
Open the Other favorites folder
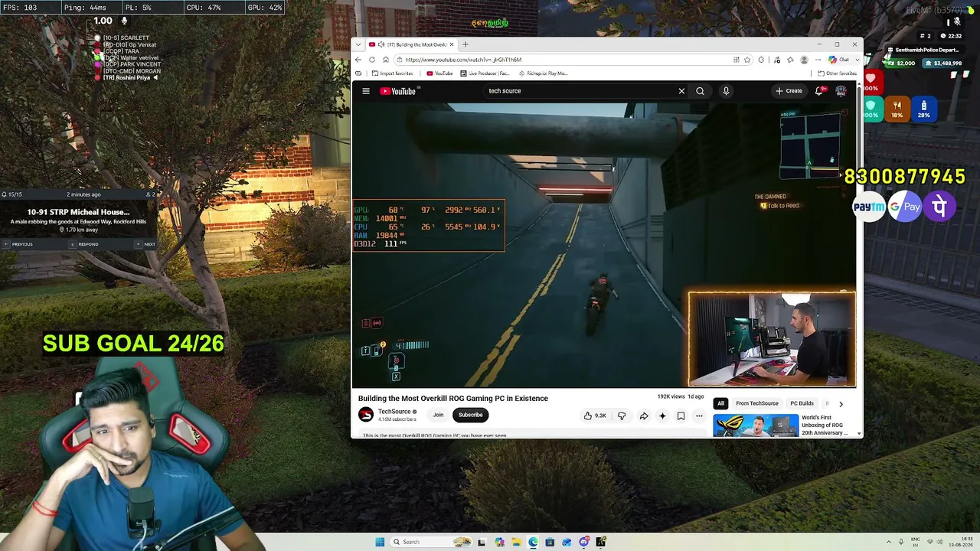point(837,73)
